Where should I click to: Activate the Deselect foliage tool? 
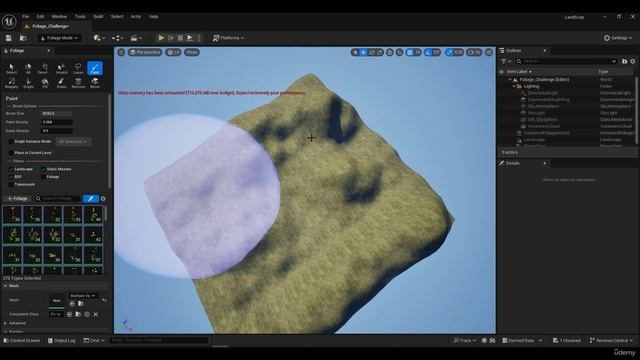[x=44, y=68]
